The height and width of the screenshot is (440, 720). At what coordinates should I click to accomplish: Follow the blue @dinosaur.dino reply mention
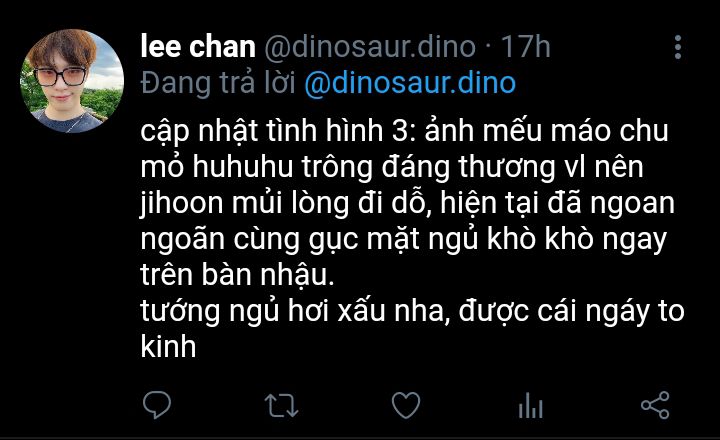click(x=410, y=83)
